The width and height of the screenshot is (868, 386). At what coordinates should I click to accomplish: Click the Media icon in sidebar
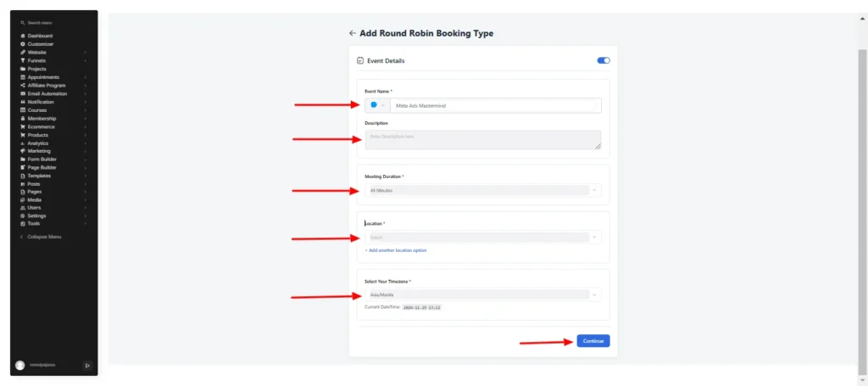point(23,200)
